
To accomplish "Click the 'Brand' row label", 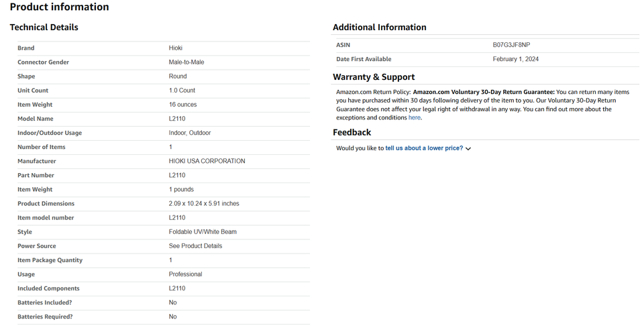I will point(26,48).
